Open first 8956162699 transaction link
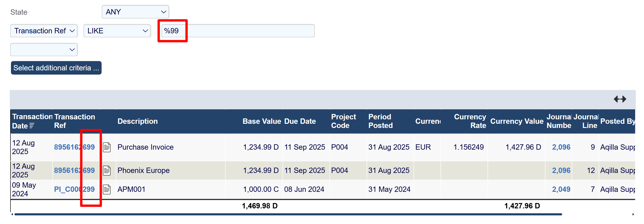The image size is (644, 224). pos(74,147)
